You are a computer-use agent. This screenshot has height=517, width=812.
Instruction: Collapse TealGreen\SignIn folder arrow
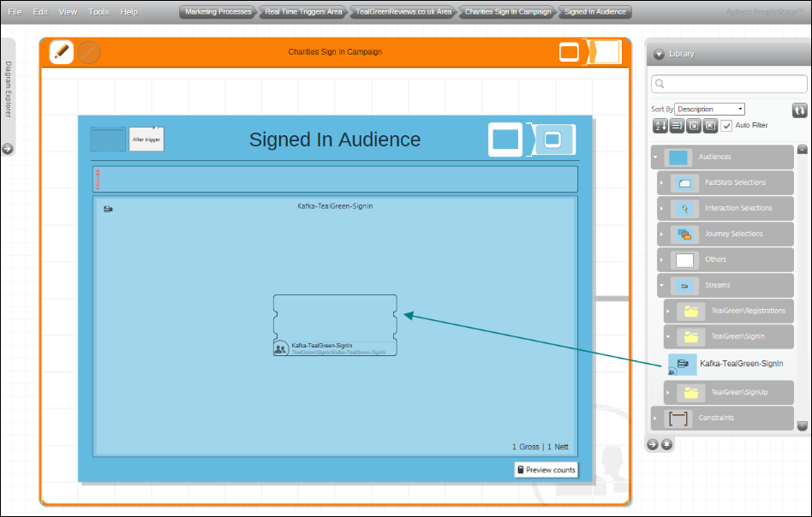point(668,337)
